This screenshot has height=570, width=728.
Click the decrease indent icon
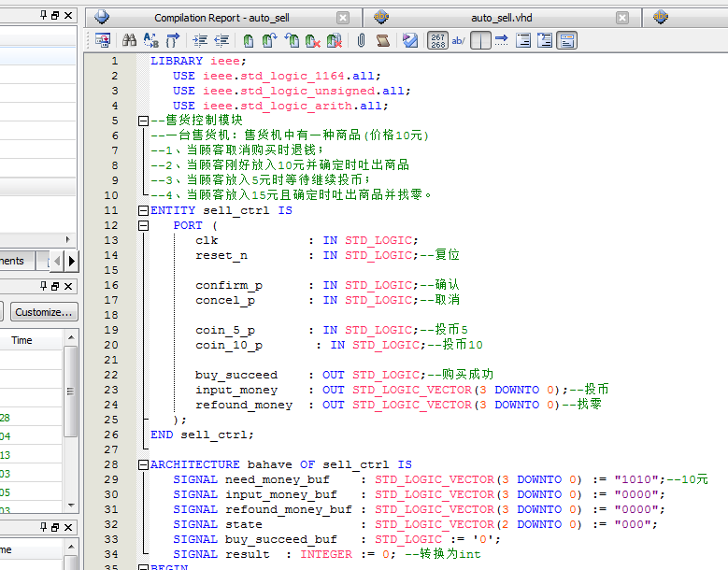[221, 40]
